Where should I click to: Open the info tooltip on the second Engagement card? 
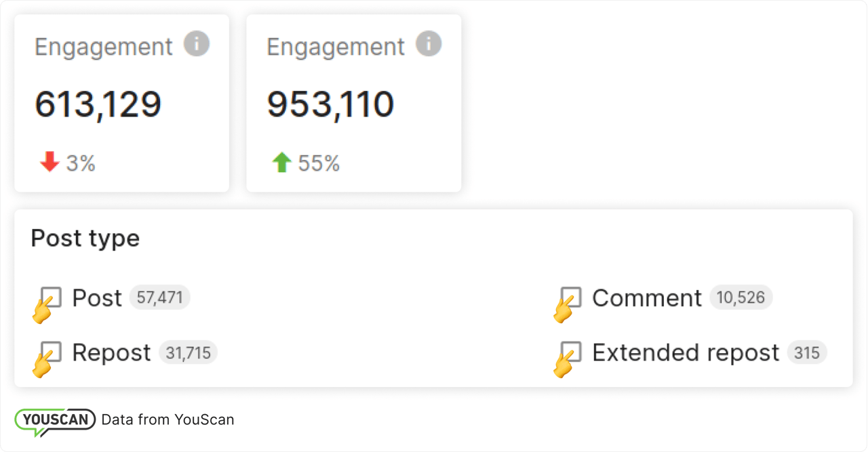click(429, 43)
